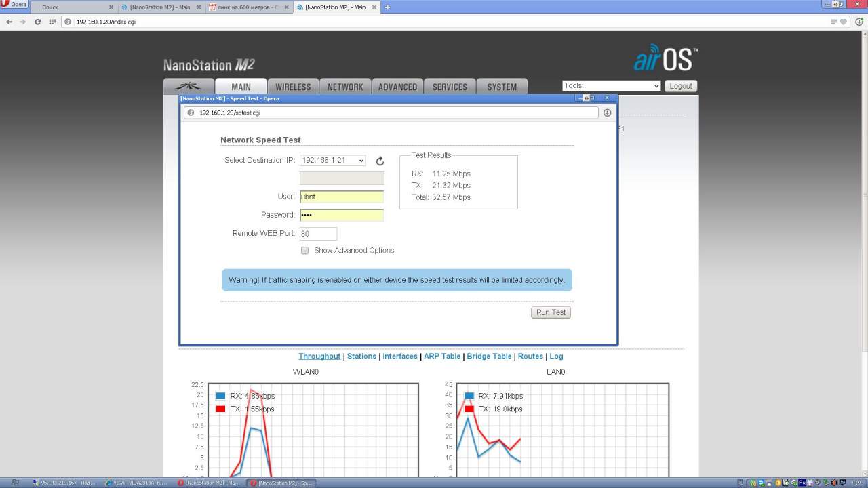Click the download icon in Speed Test popup
Viewport: 868px width, 488px height.
[x=608, y=113]
